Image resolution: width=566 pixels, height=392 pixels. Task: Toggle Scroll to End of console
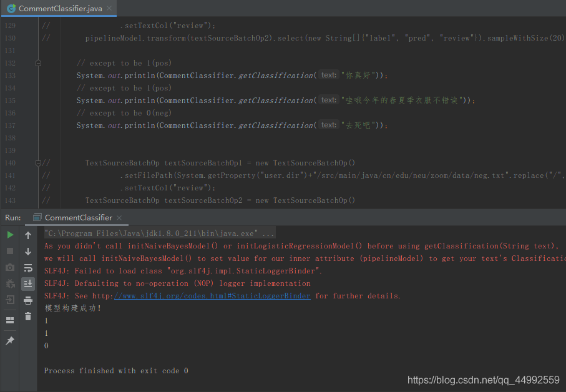tap(28, 284)
